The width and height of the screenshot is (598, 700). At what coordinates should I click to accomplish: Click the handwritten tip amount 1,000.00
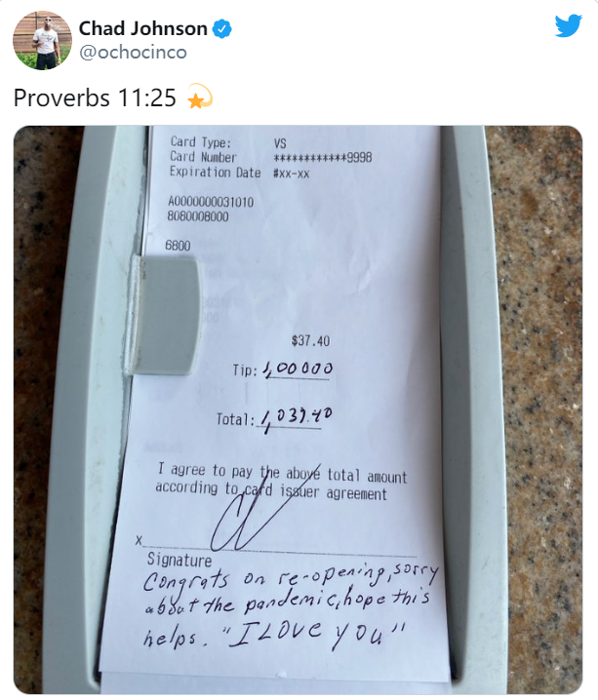tap(298, 369)
